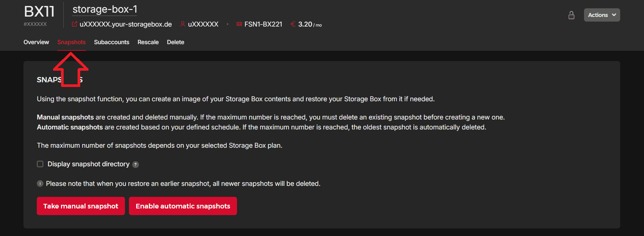Click the external link icon by hostname
Image resolution: width=644 pixels, height=236 pixels.
[x=75, y=24]
